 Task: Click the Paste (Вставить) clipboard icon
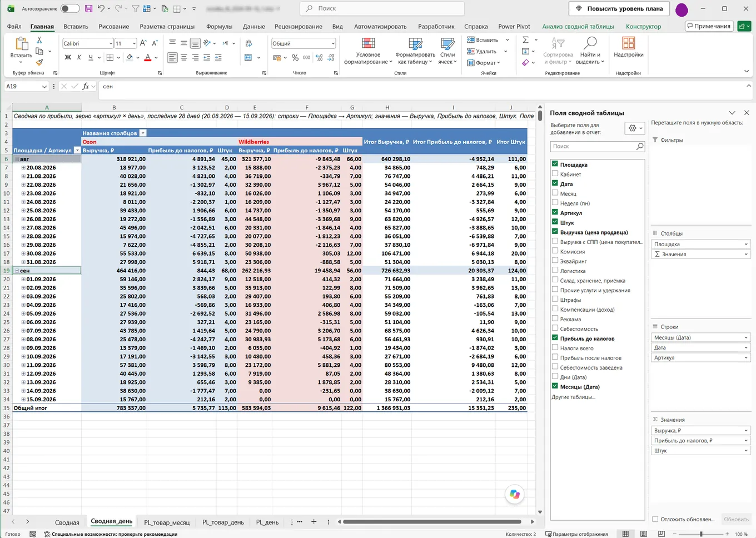tap(21, 44)
